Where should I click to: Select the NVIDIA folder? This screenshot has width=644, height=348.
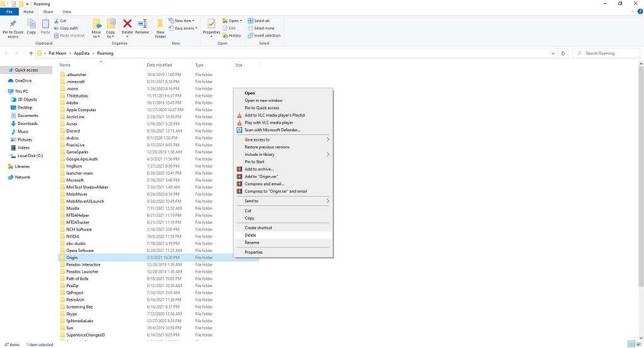click(x=73, y=236)
